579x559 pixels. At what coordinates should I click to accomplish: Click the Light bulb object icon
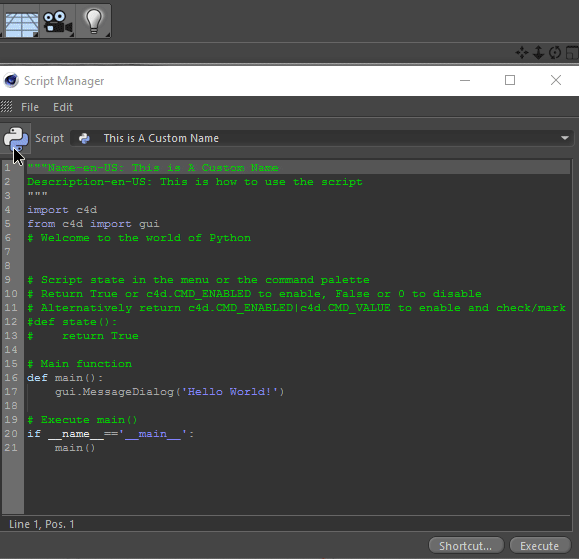tap(93, 21)
